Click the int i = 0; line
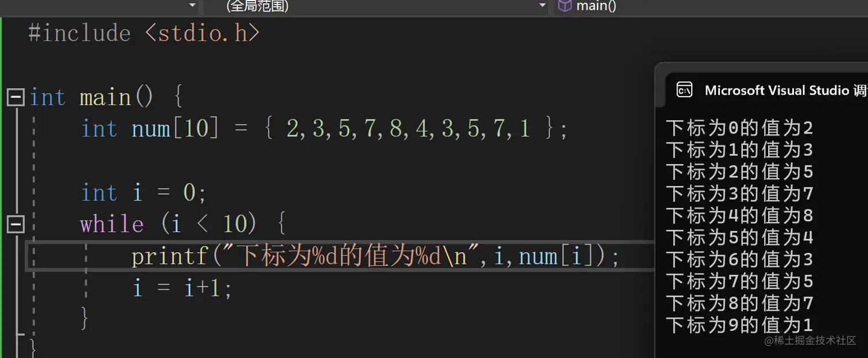The width and height of the screenshot is (868, 358). [x=144, y=193]
